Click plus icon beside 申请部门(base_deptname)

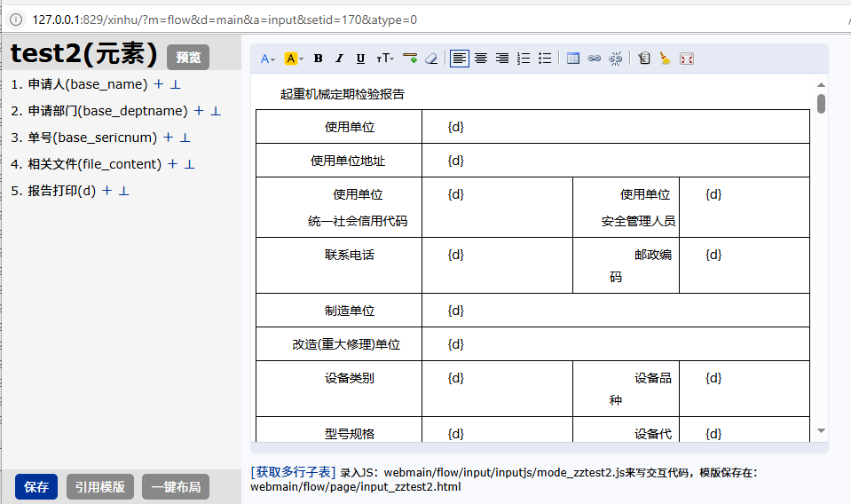[199, 111]
